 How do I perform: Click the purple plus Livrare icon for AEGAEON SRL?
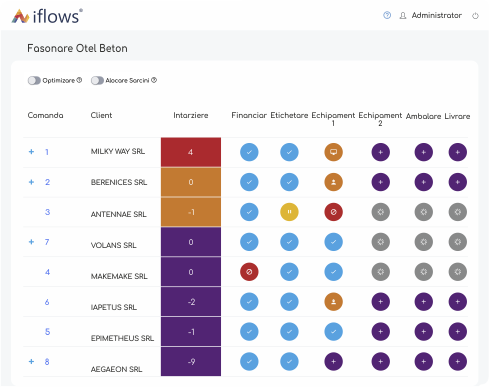457,362
